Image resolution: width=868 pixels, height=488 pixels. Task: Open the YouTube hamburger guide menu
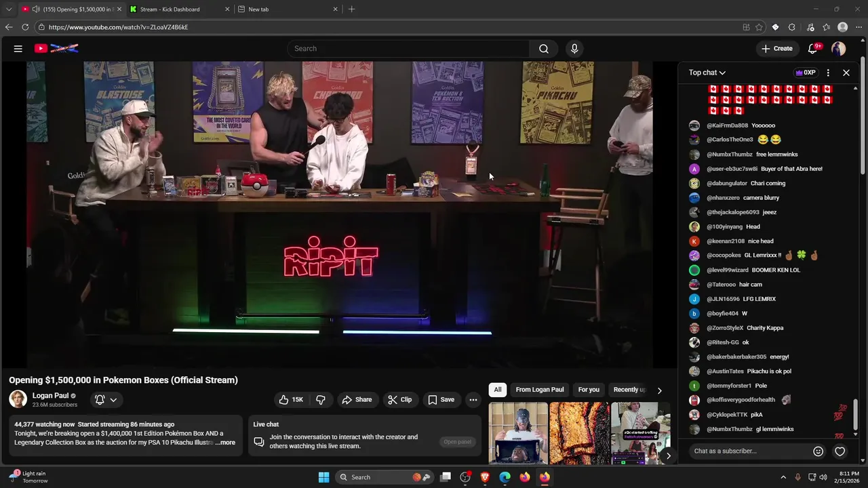(18, 49)
